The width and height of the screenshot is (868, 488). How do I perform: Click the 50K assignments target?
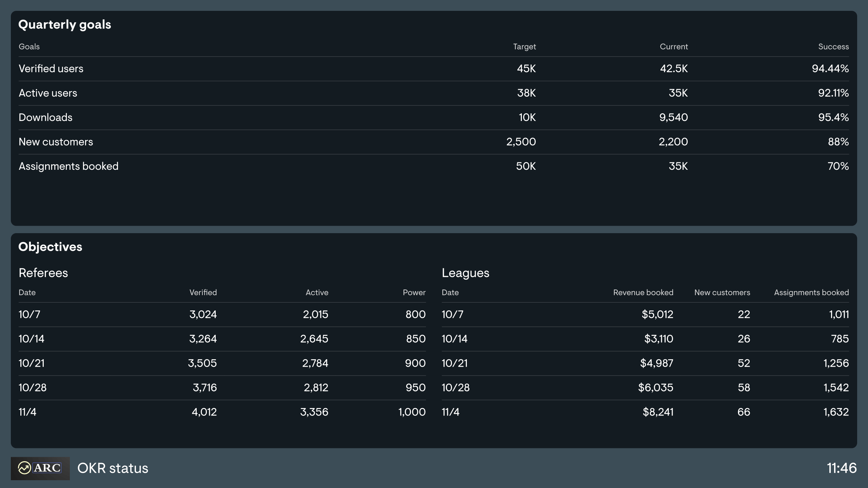526,166
